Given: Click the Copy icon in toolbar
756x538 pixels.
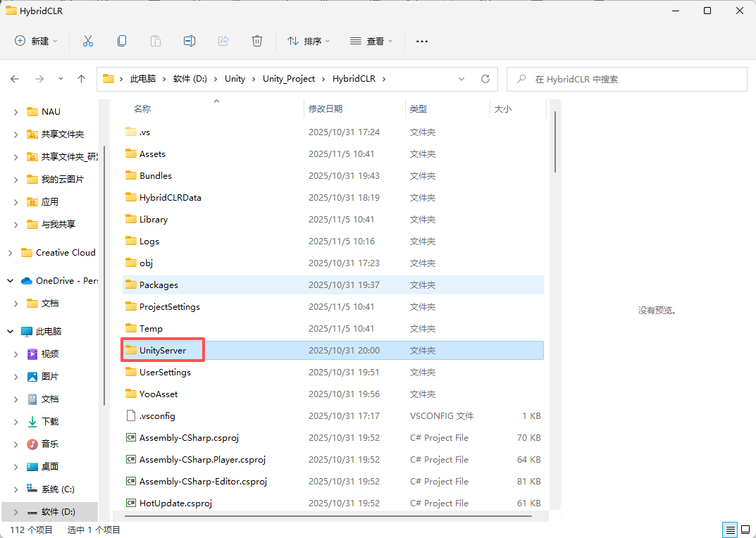Looking at the screenshot, I should point(122,41).
